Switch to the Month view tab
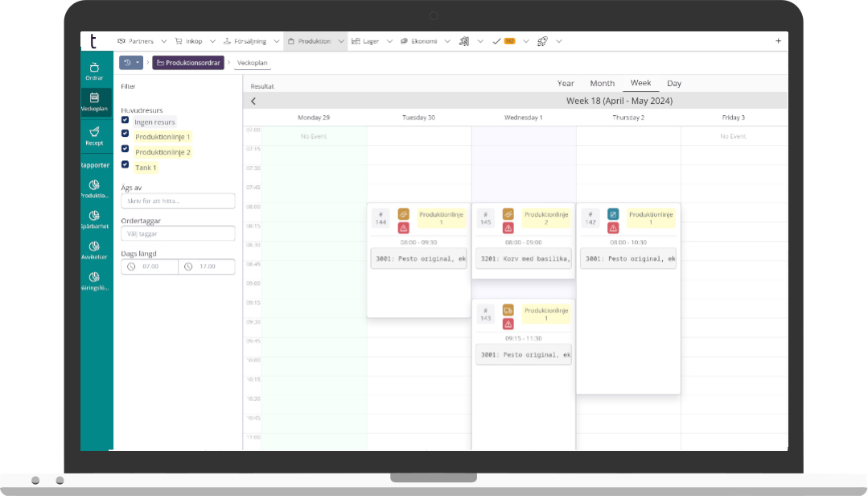The width and height of the screenshot is (868, 496). [x=602, y=83]
